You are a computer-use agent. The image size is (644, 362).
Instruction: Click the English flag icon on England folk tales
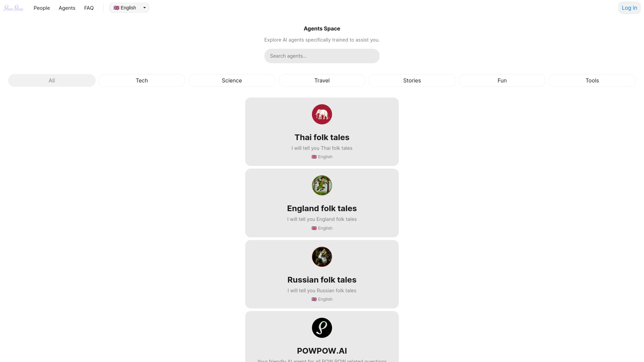tap(314, 228)
